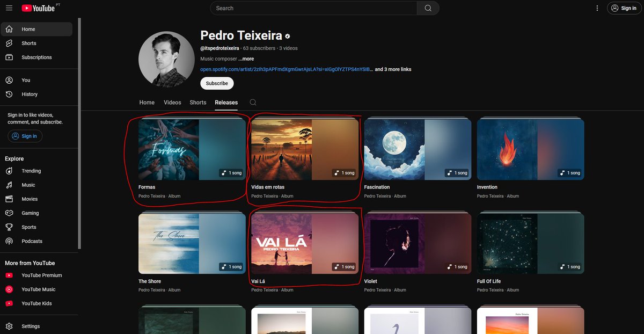Open Violet album thumbnail
Viewport: 644px width, 334px height.
point(418,243)
